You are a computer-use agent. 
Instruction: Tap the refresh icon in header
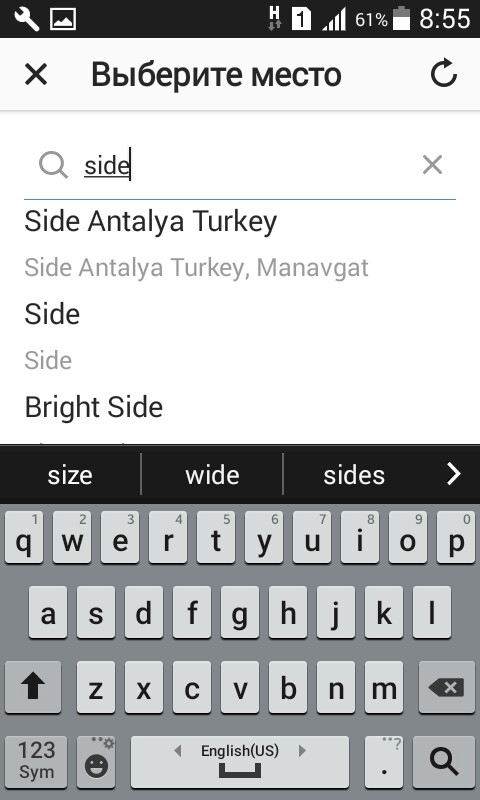tap(443, 73)
